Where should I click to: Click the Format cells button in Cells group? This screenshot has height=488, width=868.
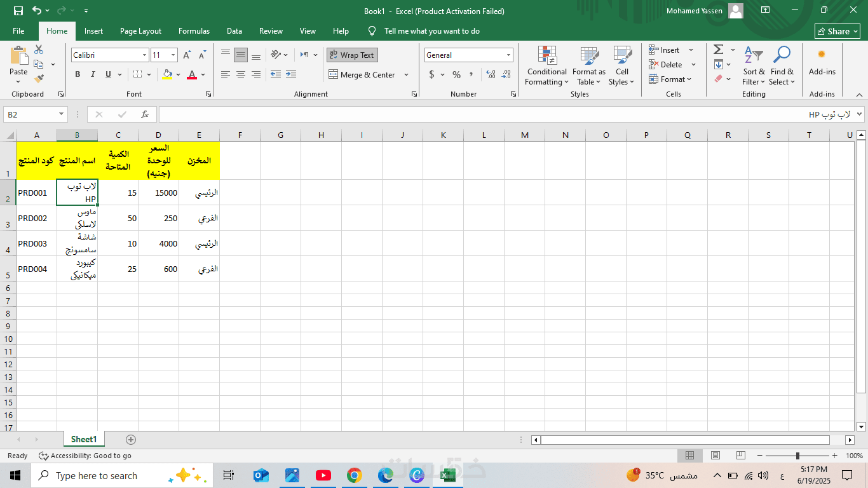(x=670, y=79)
